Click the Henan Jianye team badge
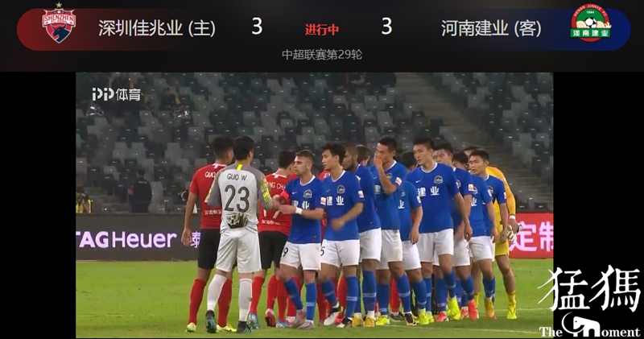The image size is (644, 339). coord(590,23)
